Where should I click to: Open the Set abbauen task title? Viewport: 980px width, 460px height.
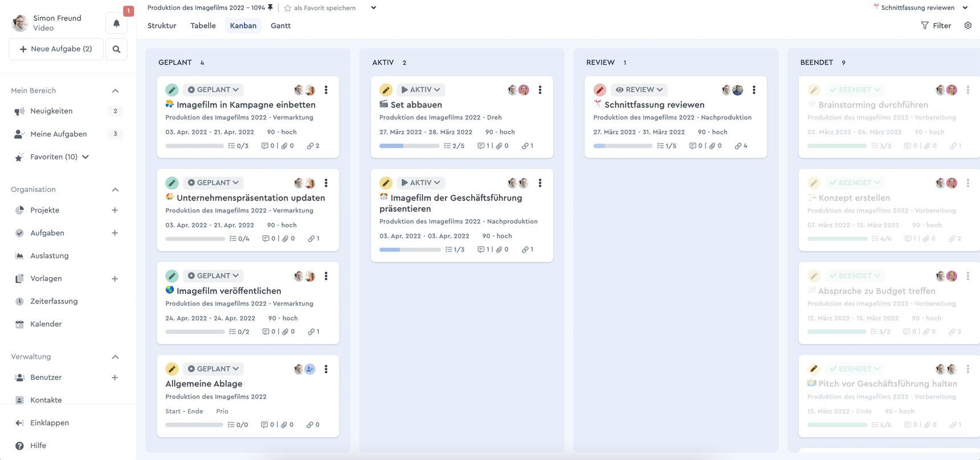(416, 105)
